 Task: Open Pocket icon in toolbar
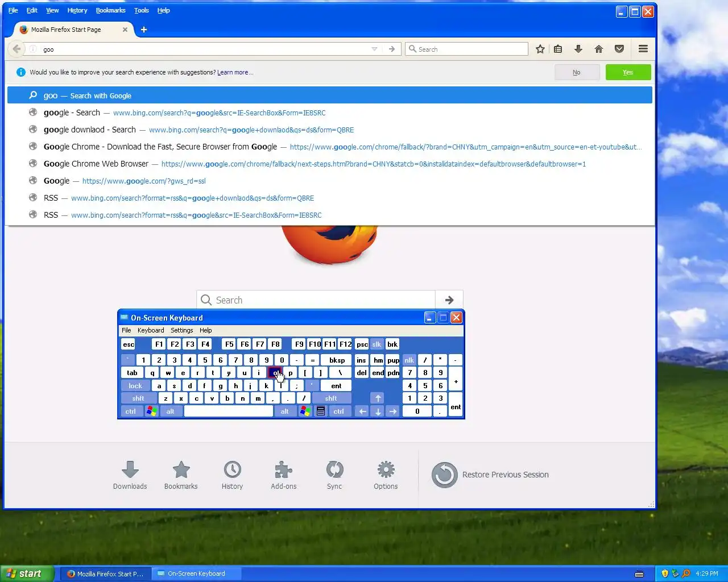click(x=619, y=49)
